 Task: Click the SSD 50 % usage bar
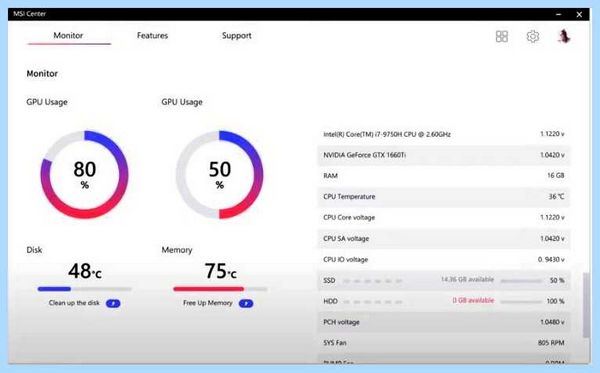(x=521, y=281)
